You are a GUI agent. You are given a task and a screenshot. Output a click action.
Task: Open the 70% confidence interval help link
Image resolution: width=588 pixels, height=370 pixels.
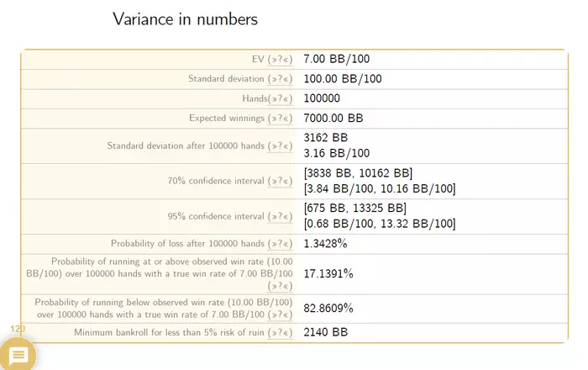tap(280, 181)
